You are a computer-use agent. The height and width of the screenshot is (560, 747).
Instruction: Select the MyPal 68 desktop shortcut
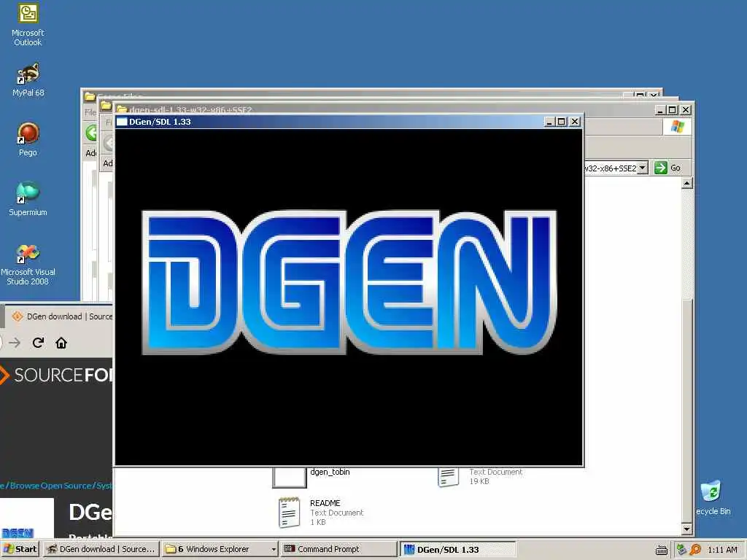pos(28,80)
